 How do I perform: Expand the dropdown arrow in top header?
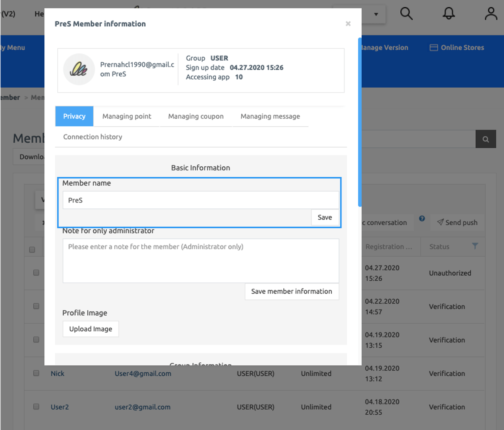point(376,15)
